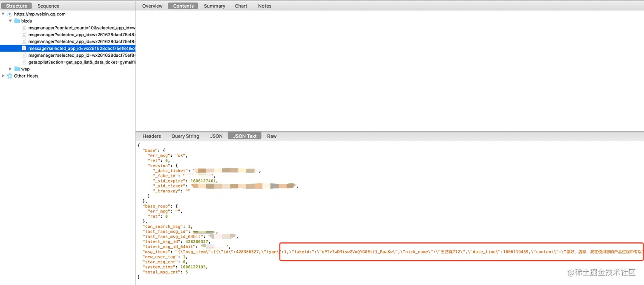Switch to the Structure view tab
644x285 pixels.
coord(17,6)
